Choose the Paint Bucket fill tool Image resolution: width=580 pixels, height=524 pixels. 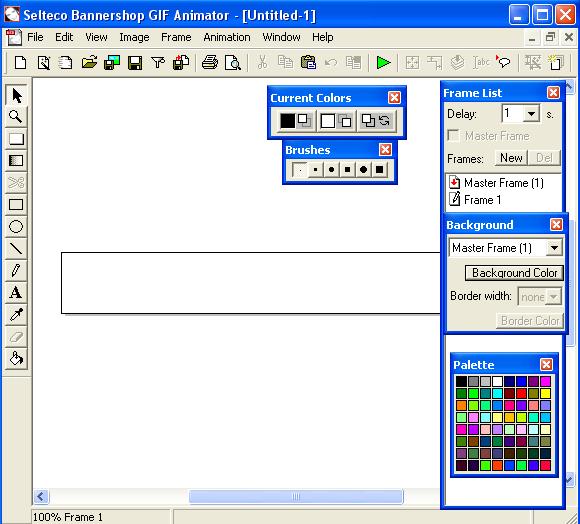click(x=16, y=358)
